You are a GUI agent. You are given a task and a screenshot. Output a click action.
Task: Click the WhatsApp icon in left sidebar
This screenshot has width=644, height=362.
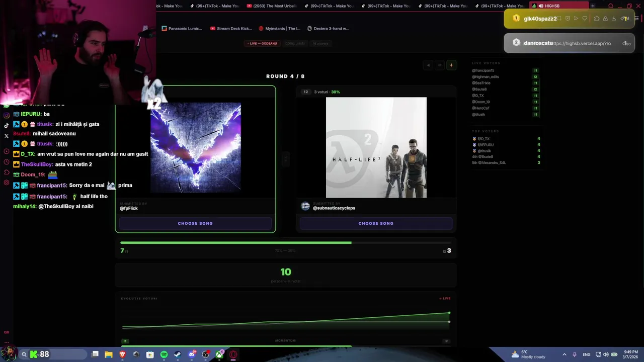click(x=6, y=106)
